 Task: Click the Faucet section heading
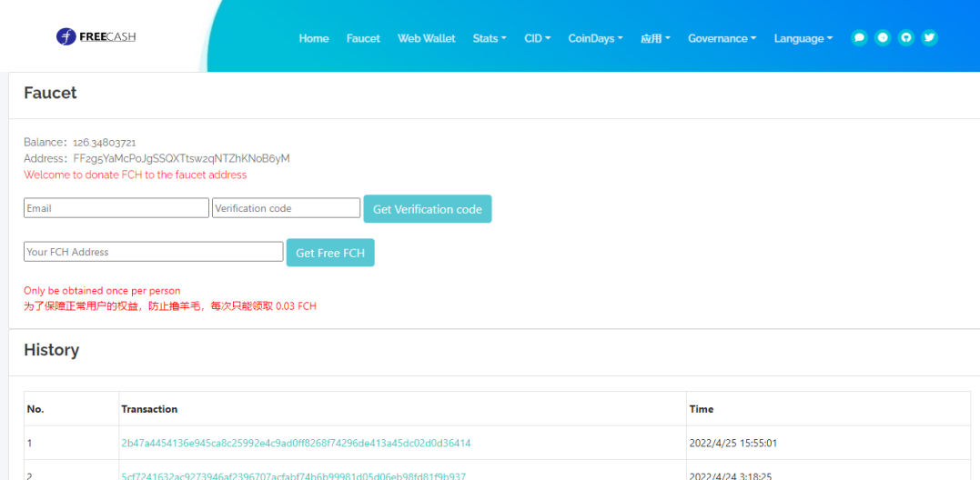50,93
